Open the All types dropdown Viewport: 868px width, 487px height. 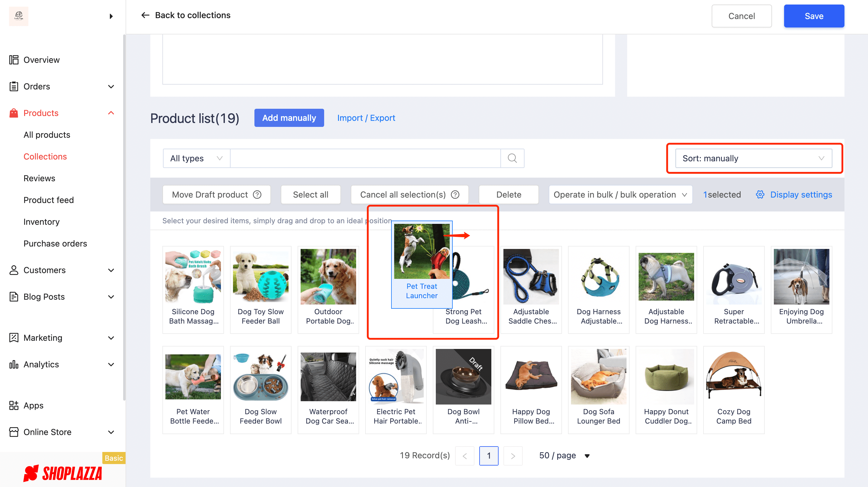click(196, 158)
